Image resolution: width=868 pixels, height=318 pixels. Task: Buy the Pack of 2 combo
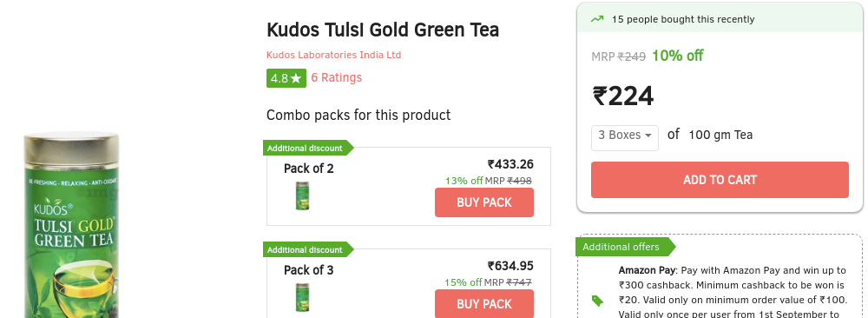484,202
